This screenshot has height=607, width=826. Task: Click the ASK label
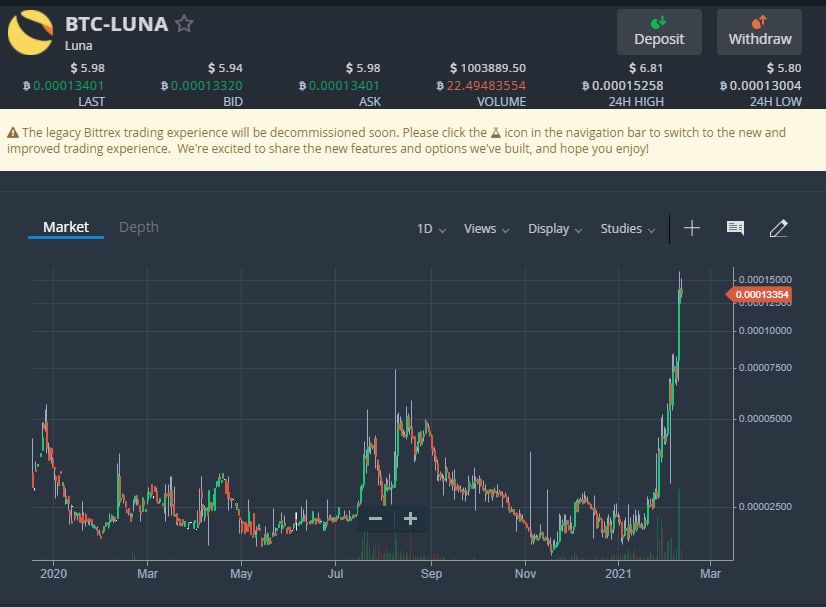click(x=370, y=102)
